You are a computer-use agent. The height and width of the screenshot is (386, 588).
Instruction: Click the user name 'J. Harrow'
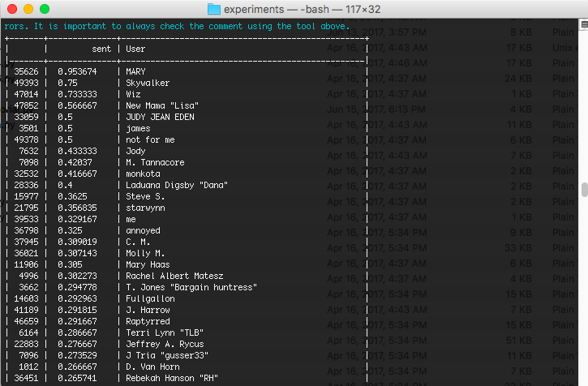pyautogui.click(x=148, y=310)
